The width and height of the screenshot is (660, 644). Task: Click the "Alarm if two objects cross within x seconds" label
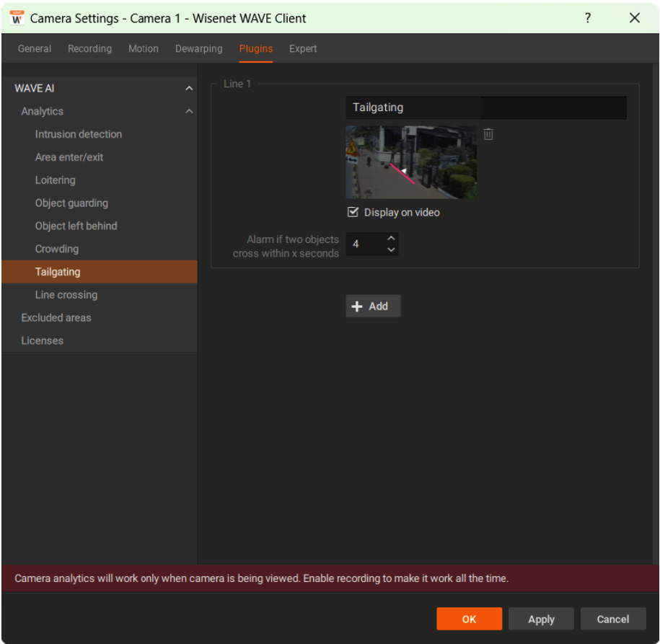[x=286, y=246]
